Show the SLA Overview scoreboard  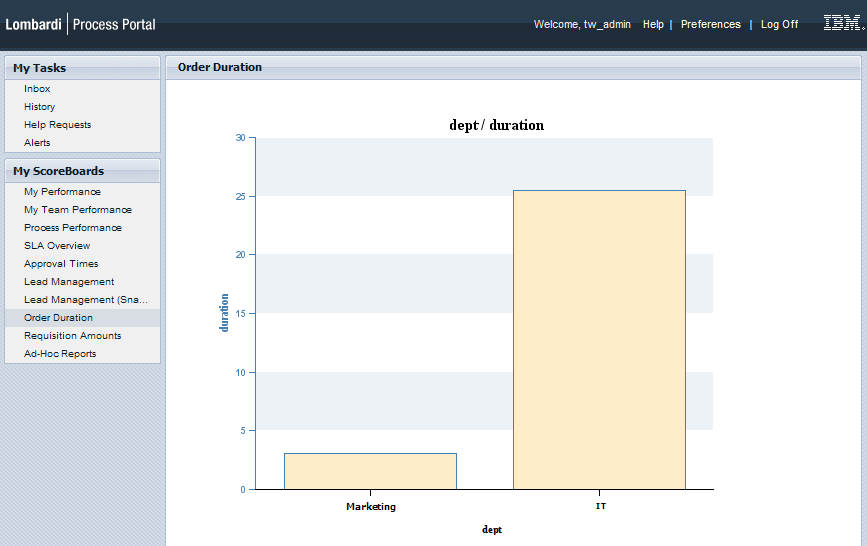point(57,246)
